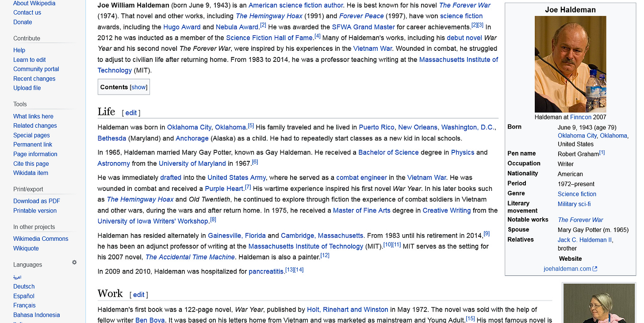Image resolution: width=644 pixels, height=323 pixels.
Task: Switch to Deutsch language version
Action: tap(24, 286)
